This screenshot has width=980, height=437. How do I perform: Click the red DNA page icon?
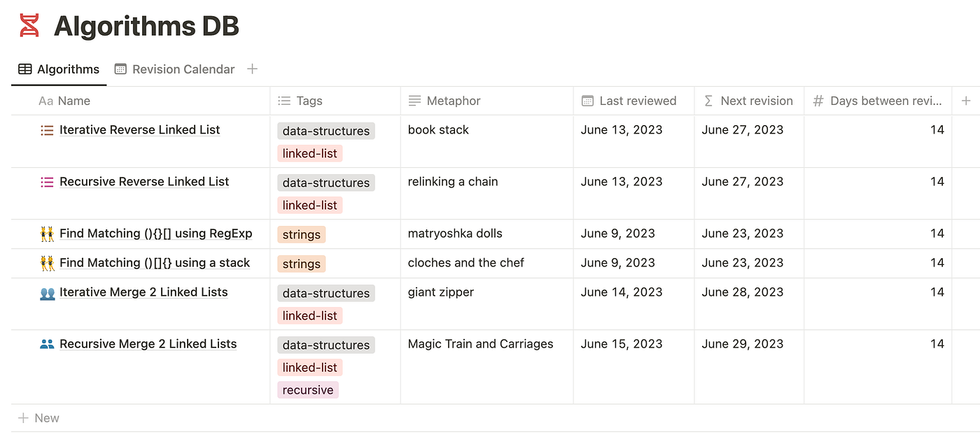point(29,26)
